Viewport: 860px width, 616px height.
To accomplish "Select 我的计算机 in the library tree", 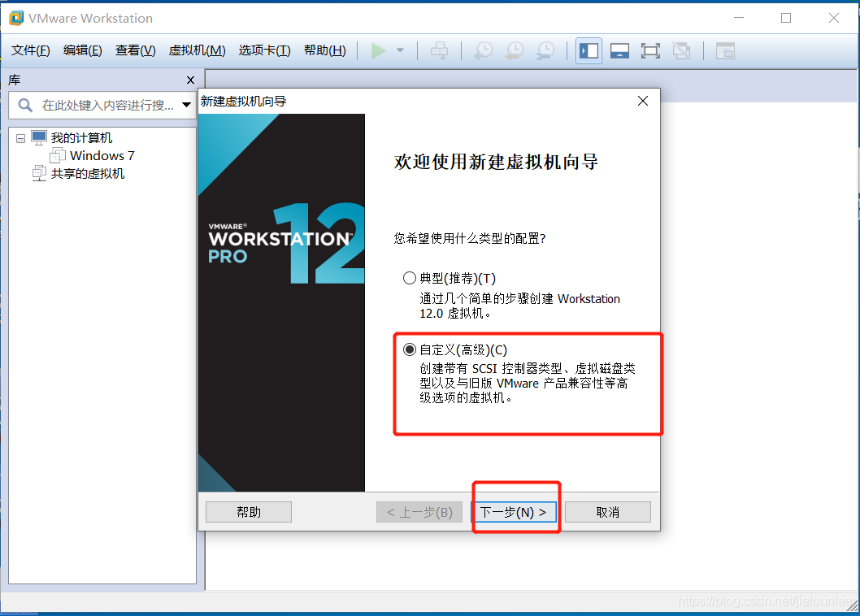I will coord(81,137).
